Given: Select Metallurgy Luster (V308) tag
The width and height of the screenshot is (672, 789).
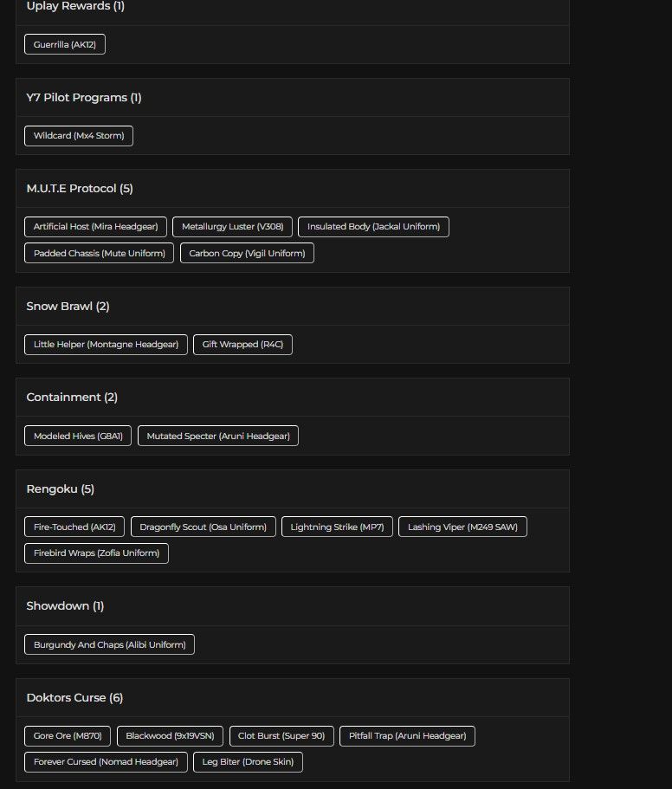Looking at the screenshot, I should (x=232, y=227).
